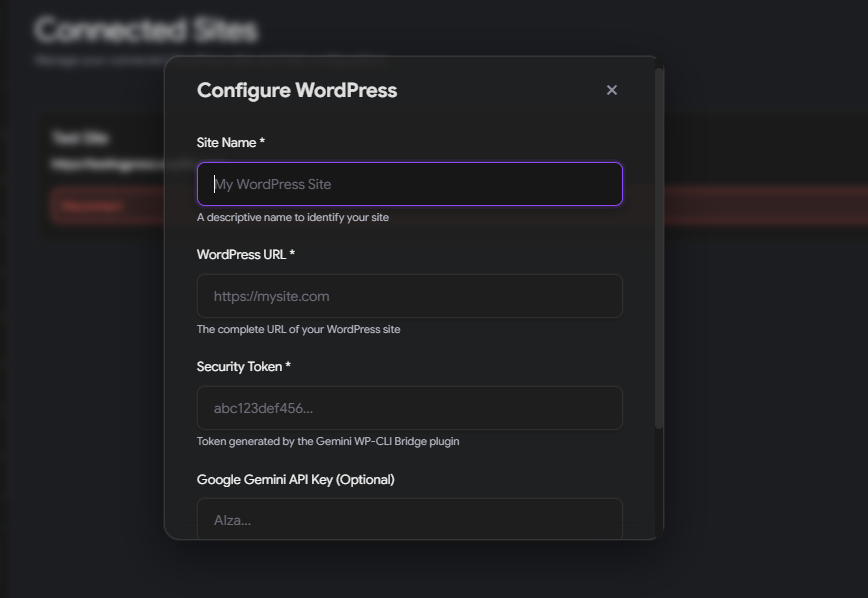The height and width of the screenshot is (598, 868).
Task: Click the dialog's vertical scrollbar
Action: point(658,250)
